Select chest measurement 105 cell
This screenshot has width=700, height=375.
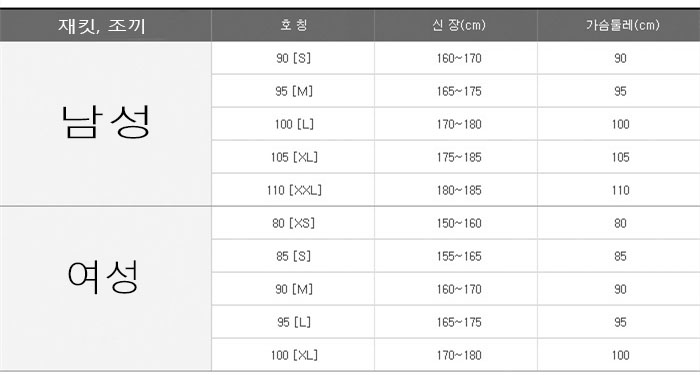619,157
